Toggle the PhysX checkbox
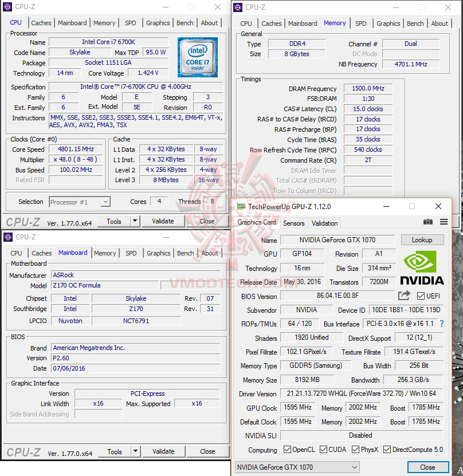This screenshot has height=476, width=463. [x=355, y=449]
